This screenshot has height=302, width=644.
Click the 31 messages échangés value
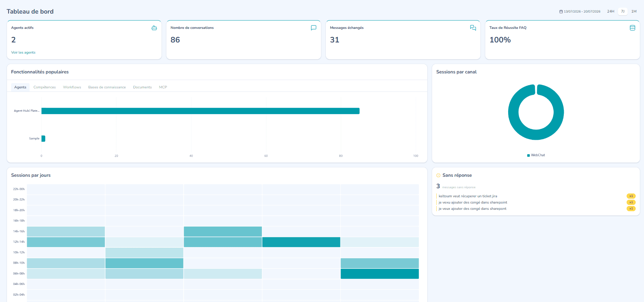[335, 40]
